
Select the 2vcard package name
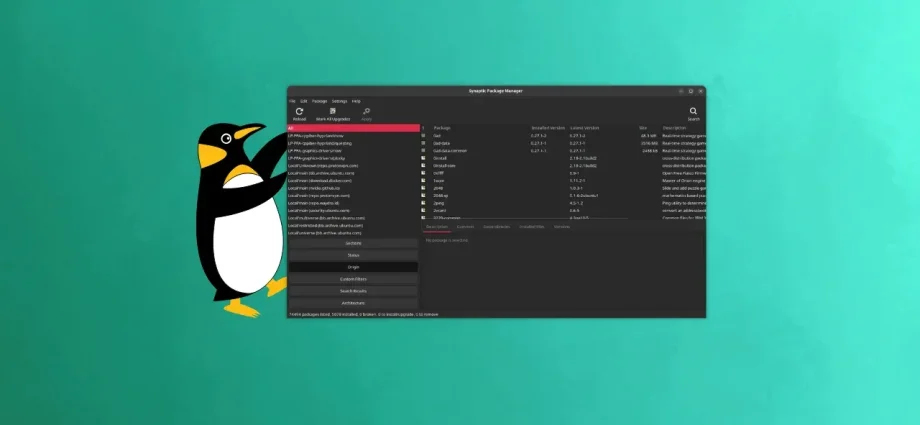[x=440, y=211]
